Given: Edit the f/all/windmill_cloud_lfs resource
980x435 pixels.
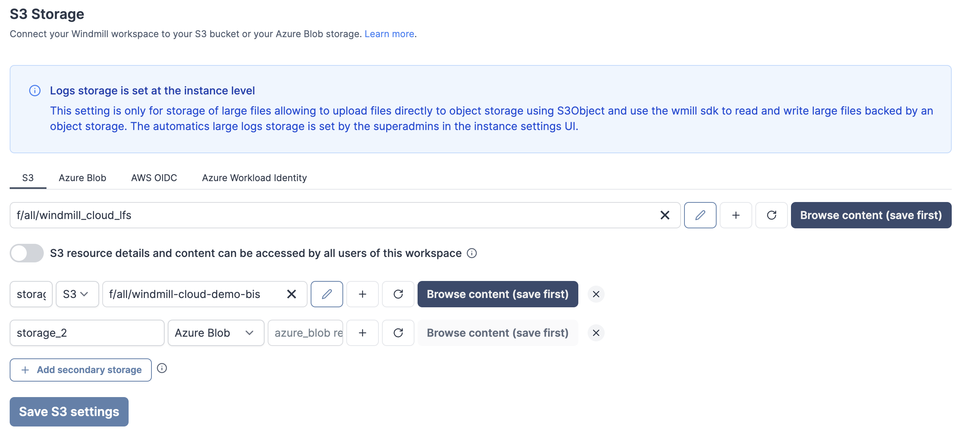Looking at the screenshot, I should coord(700,215).
